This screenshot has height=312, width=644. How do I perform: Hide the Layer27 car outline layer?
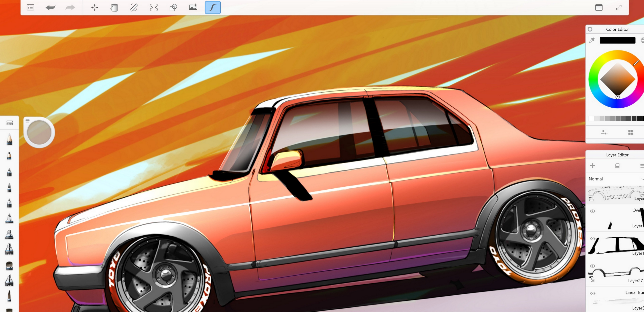tap(592, 266)
